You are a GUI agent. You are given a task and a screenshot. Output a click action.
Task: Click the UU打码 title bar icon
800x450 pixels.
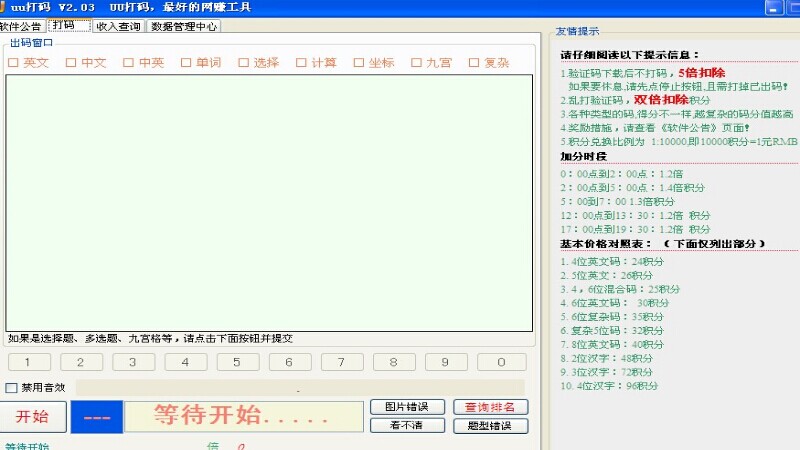pyautogui.click(x=2, y=7)
